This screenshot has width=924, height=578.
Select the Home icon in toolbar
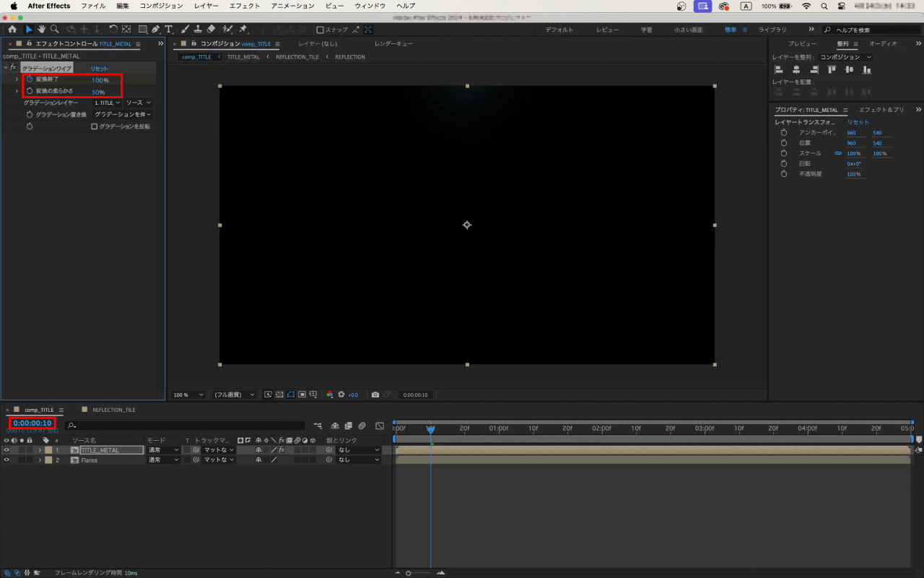pos(12,30)
